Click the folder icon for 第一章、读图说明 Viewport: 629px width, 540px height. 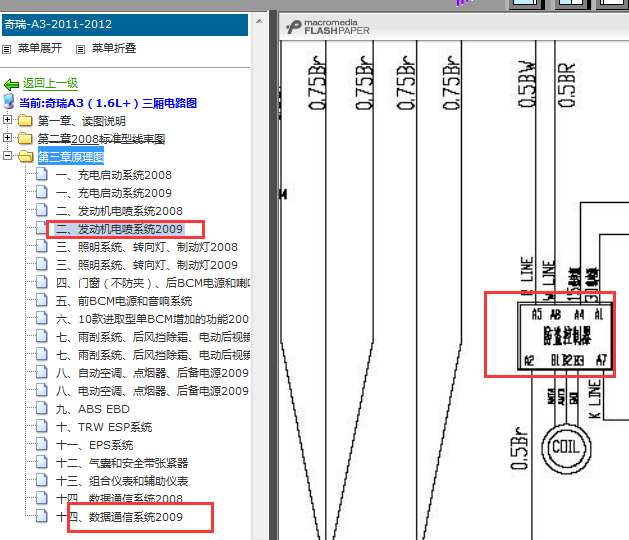[x=25, y=120]
